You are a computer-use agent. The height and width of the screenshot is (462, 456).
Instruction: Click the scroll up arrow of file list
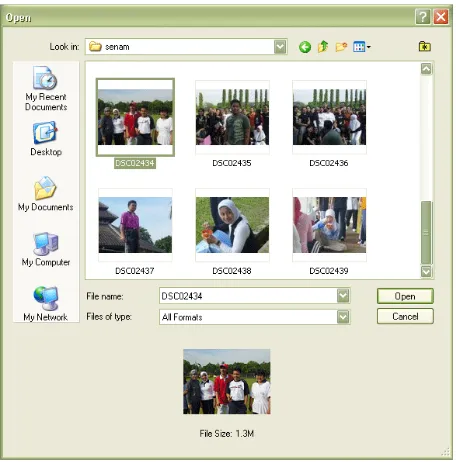click(x=426, y=69)
